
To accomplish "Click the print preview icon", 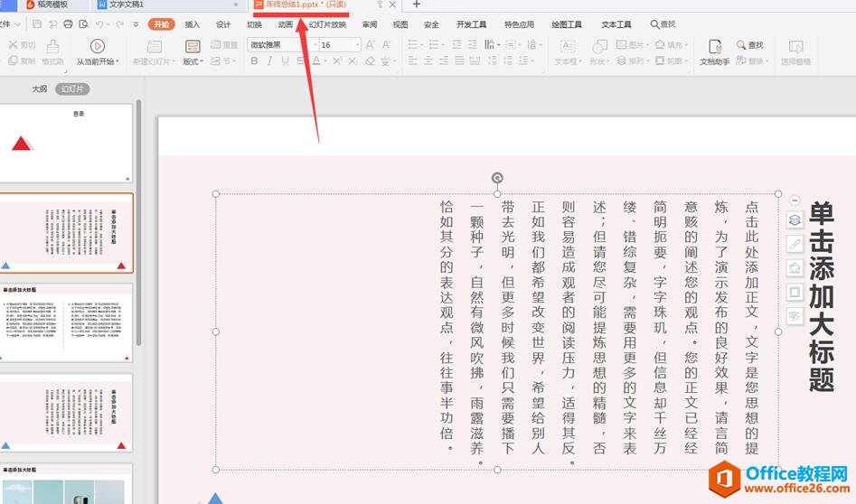I will pos(83,24).
